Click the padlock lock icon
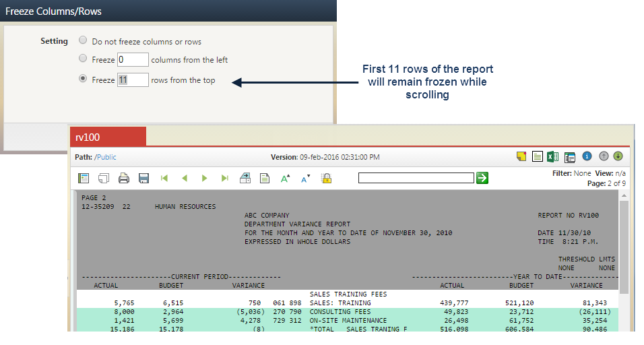644x345 pixels. (x=327, y=178)
